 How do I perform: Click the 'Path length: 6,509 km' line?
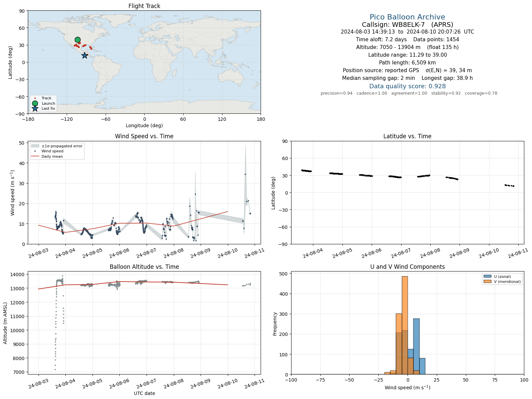pyautogui.click(x=407, y=63)
